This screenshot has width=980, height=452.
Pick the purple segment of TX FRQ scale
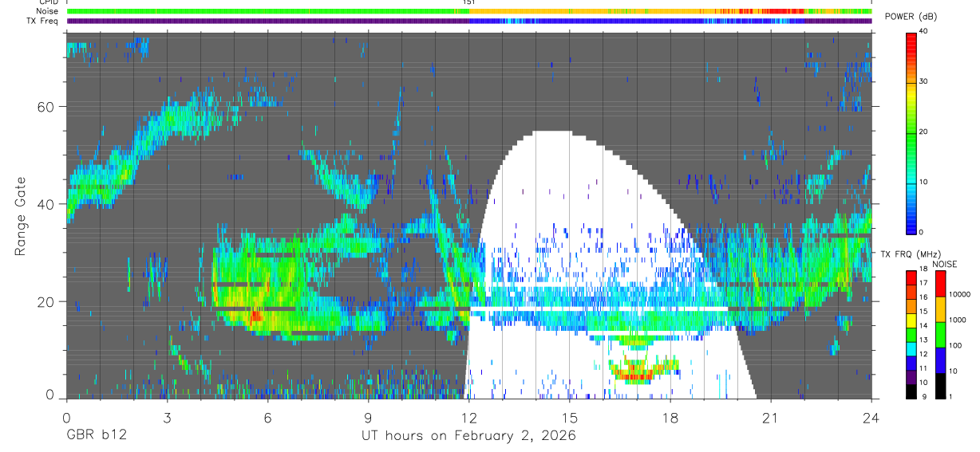(911, 376)
